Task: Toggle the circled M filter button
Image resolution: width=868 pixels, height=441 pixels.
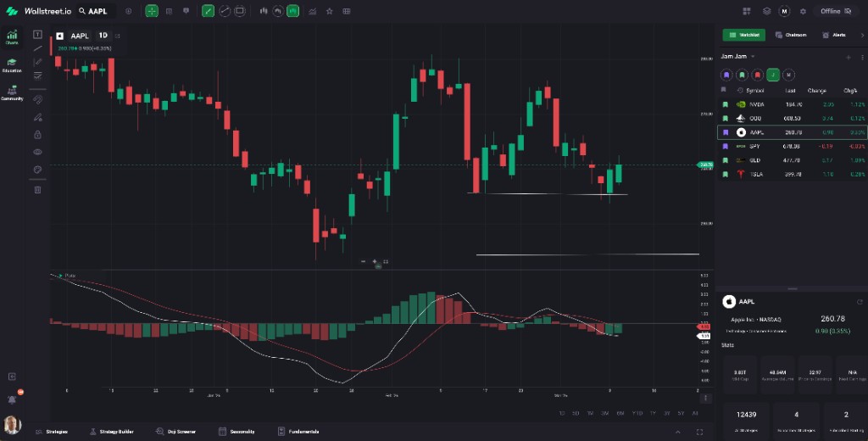Action: (789, 75)
